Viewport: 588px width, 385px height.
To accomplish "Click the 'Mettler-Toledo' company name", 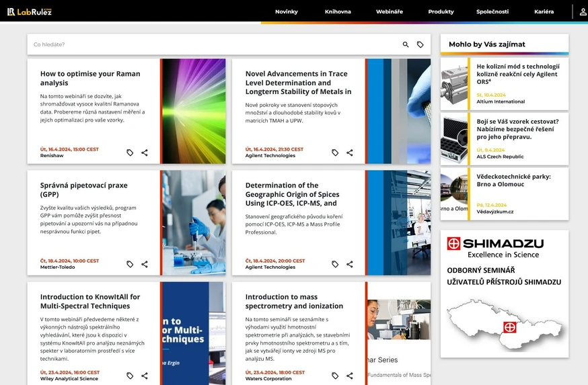I will pyautogui.click(x=57, y=267).
